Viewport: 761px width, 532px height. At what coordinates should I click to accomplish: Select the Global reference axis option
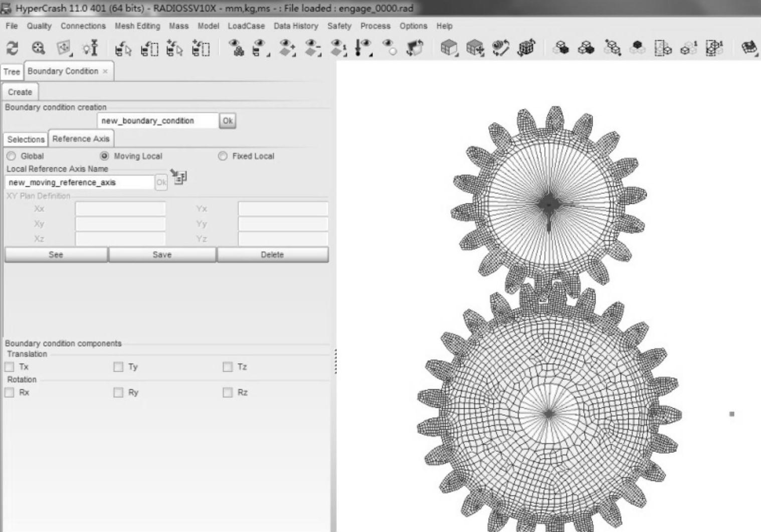click(x=11, y=156)
